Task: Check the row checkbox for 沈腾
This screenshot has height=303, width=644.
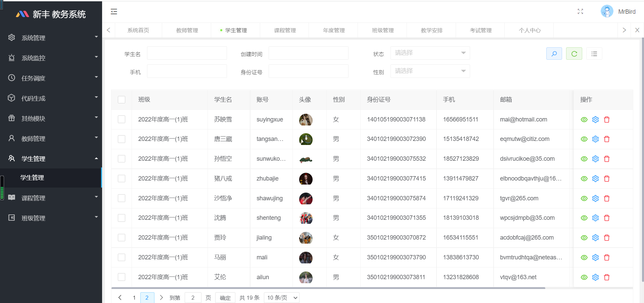Action: [122, 218]
